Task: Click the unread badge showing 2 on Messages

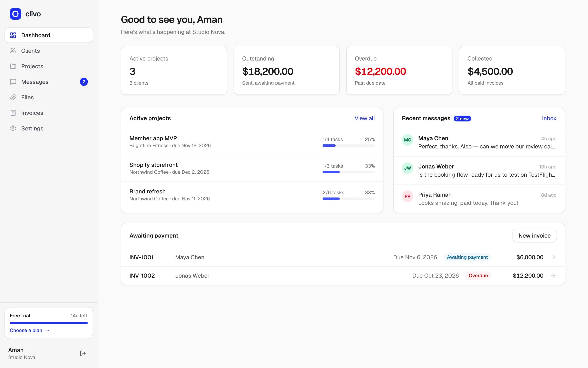Action: [84, 82]
